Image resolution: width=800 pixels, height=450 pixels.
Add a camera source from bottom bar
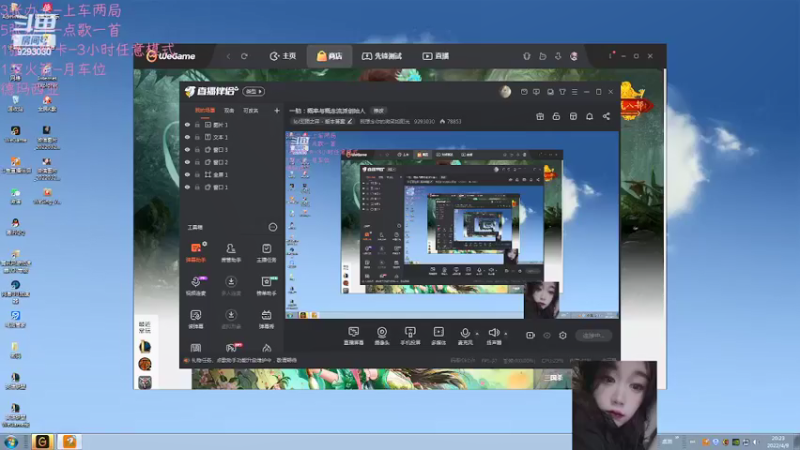382,336
